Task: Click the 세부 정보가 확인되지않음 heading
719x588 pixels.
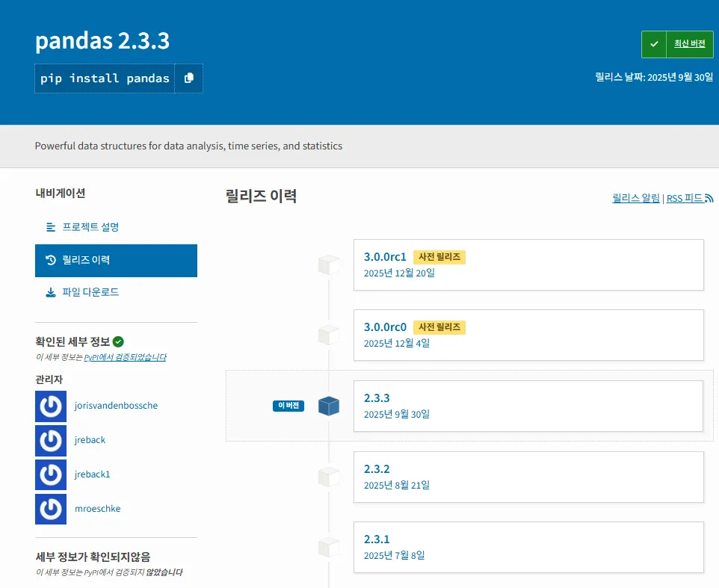Action: (93, 557)
